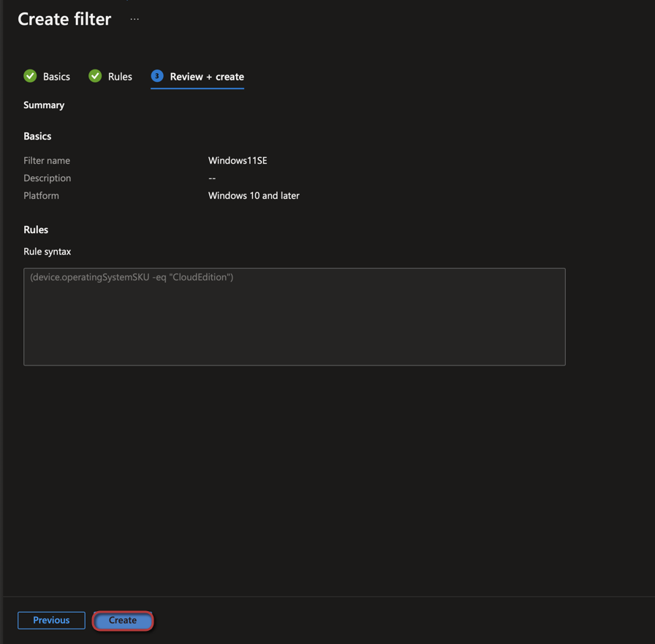Click the green checkmark icon beside Rules
Screen dimensions: 655x644
point(95,76)
